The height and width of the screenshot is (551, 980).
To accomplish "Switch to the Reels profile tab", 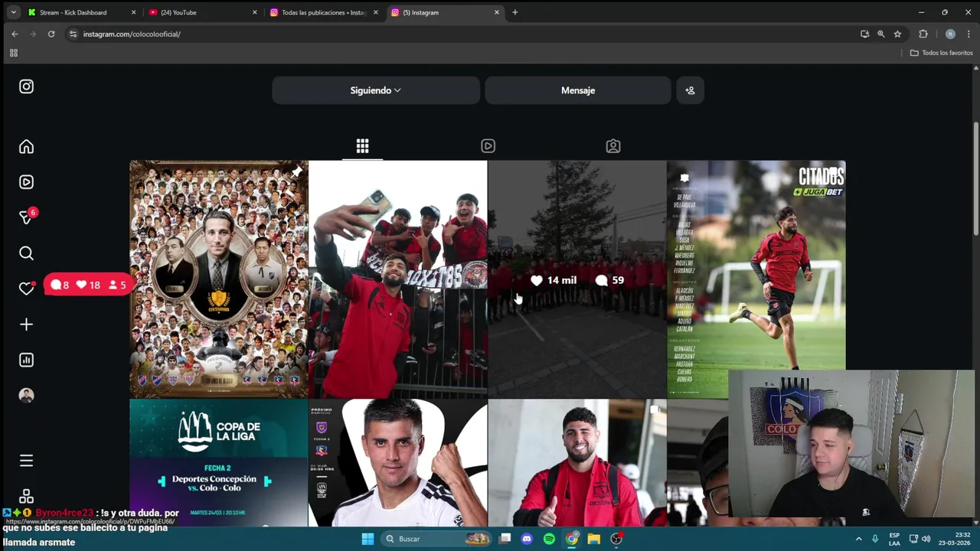I will [x=488, y=145].
